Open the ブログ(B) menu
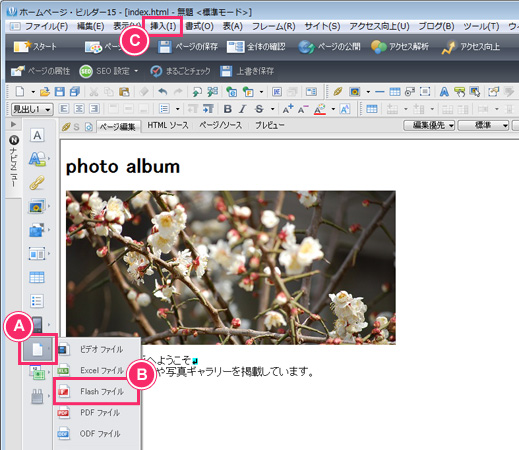519x450 pixels. tap(436, 26)
